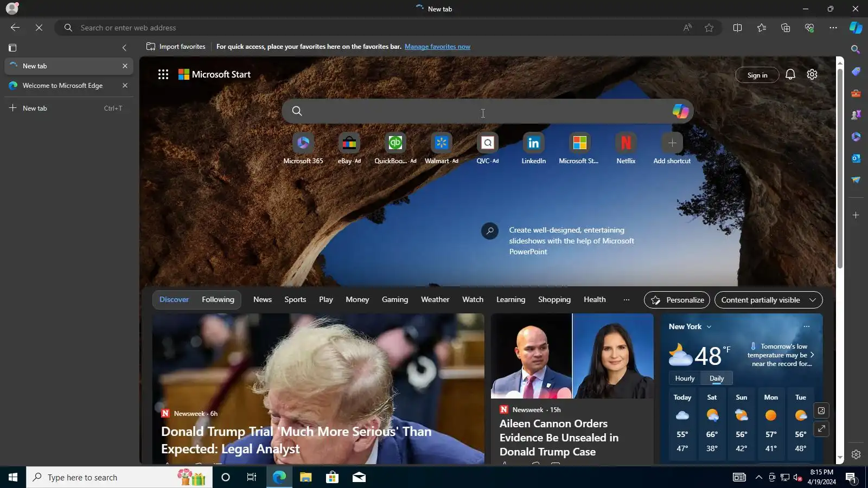Open the Microsoft 365 sidebar icon
Screen dimensions: 868x488
(x=856, y=137)
